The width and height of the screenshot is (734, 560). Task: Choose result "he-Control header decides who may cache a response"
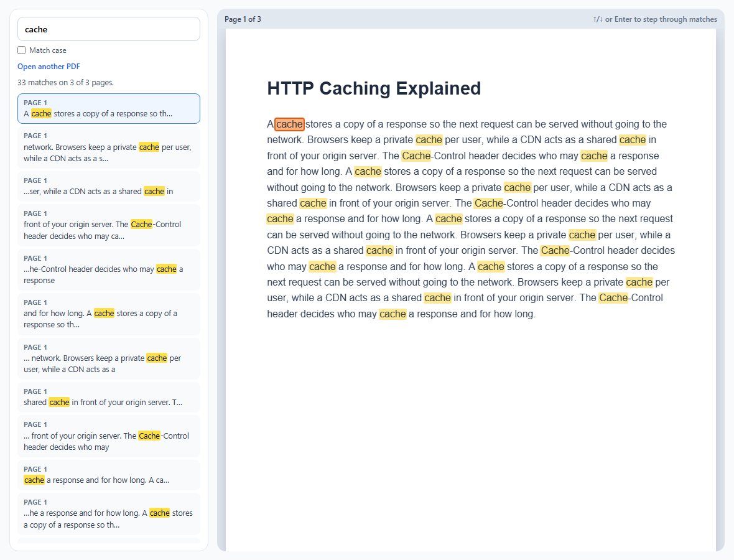click(109, 269)
